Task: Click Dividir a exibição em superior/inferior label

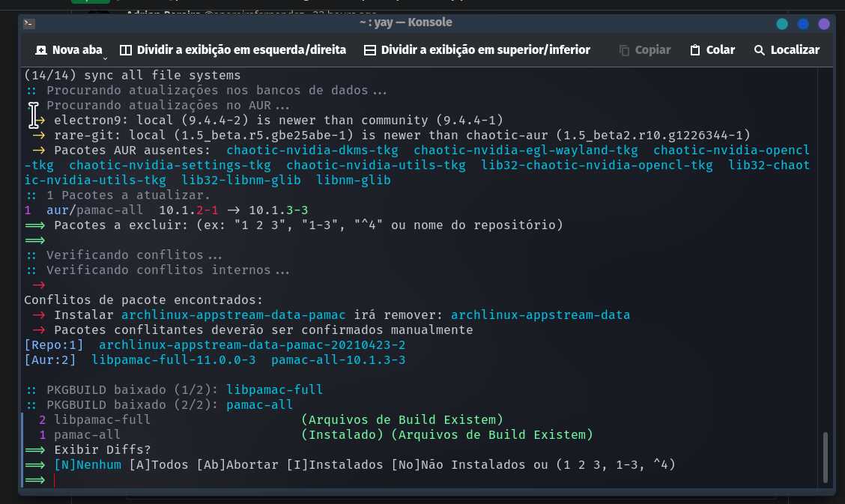Action: pyautogui.click(x=485, y=50)
